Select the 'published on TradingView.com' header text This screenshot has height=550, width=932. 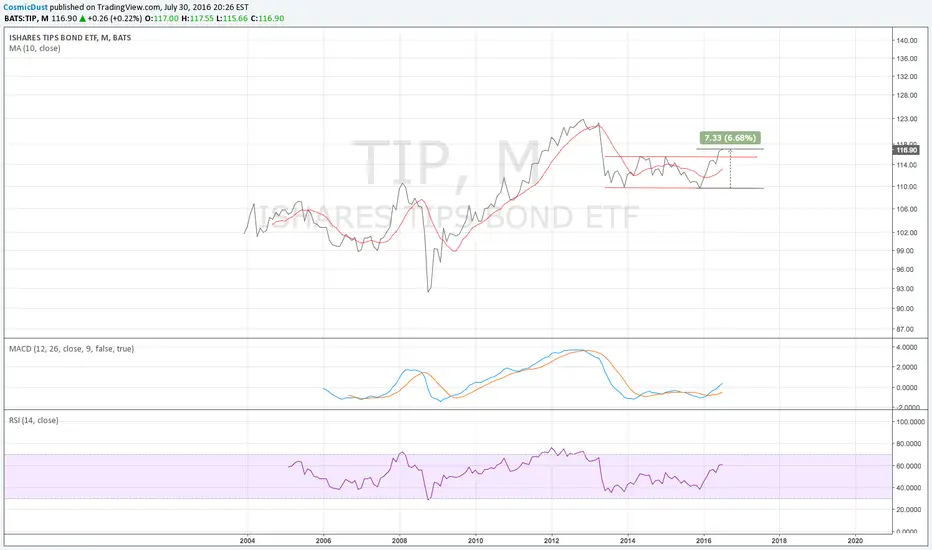(105, 8)
